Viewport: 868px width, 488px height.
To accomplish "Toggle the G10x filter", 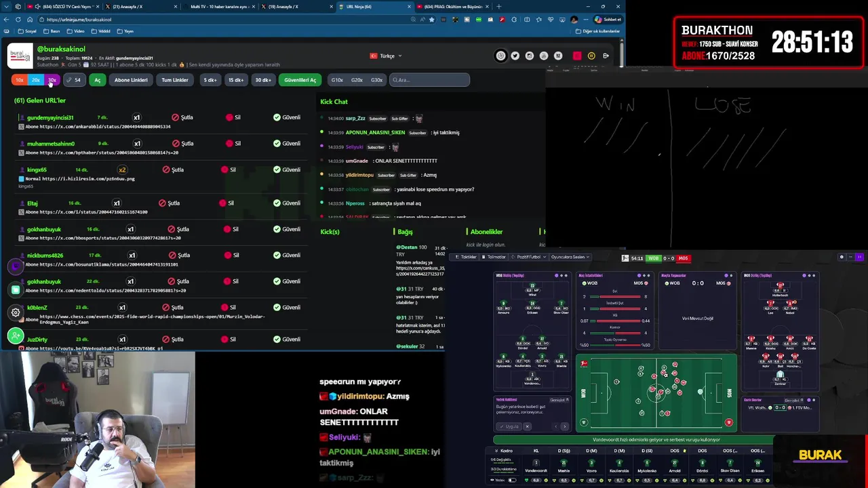I will 337,80.
